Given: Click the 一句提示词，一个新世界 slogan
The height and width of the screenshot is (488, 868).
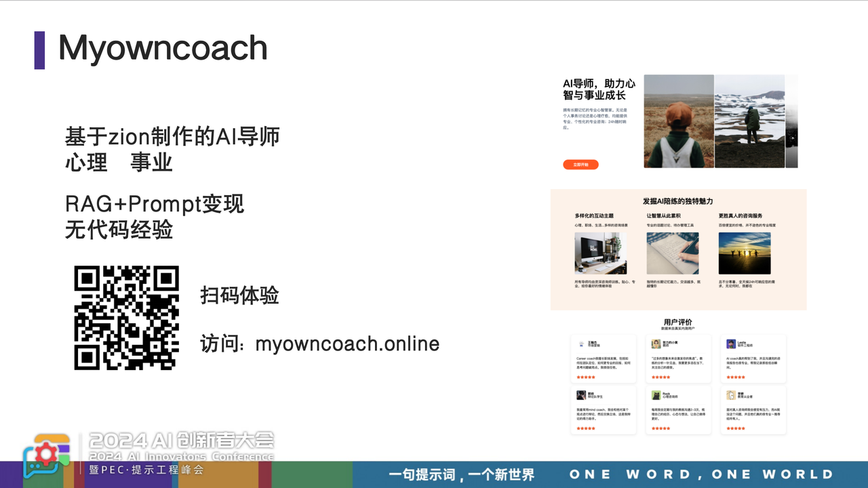Looking at the screenshot, I should coord(462,474).
